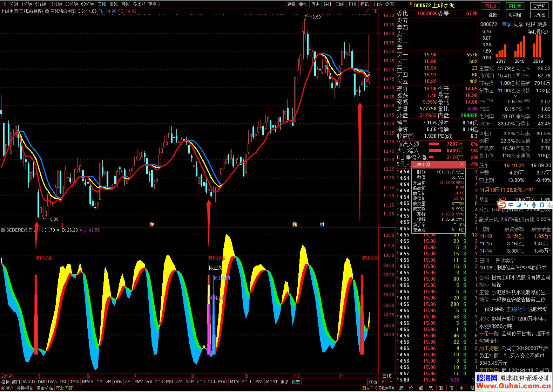Expand 更多 in the indicator tab bar
The height and width of the screenshot is (392, 553).
tap(285, 382)
